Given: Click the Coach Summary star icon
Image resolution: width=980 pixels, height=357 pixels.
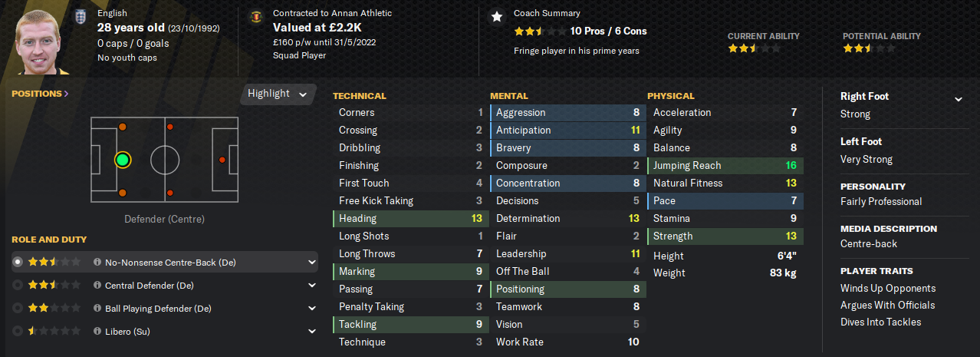Looking at the screenshot, I should pyautogui.click(x=497, y=16).
